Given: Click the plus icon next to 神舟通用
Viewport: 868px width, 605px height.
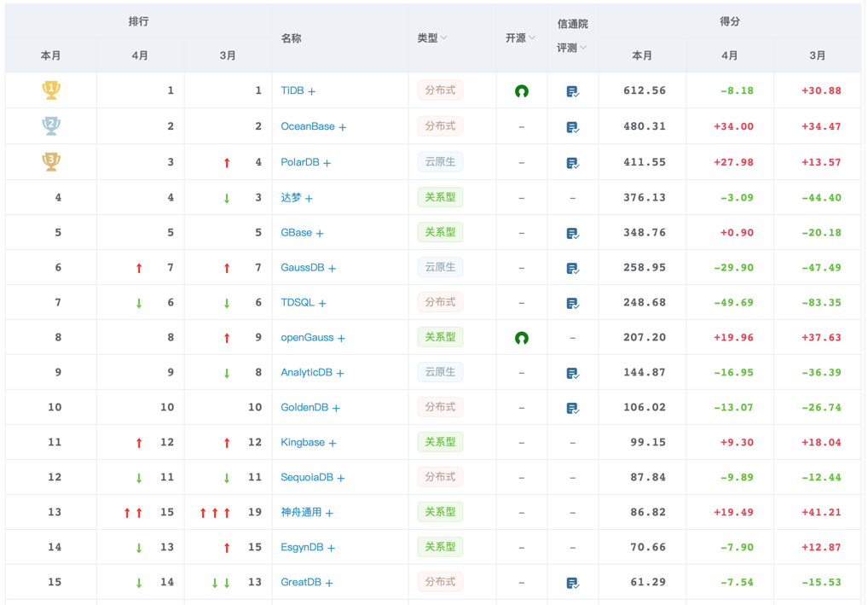Looking at the screenshot, I should [329, 513].
